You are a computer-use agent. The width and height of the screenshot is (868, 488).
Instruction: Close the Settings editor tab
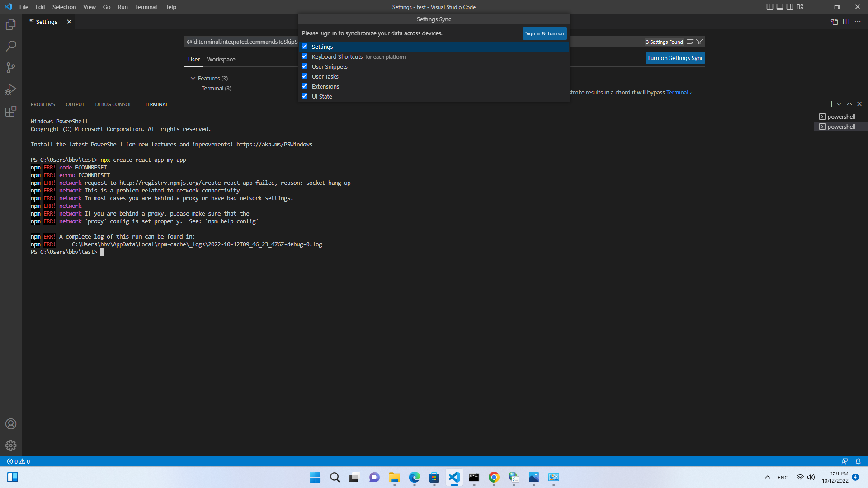(69, 22)
